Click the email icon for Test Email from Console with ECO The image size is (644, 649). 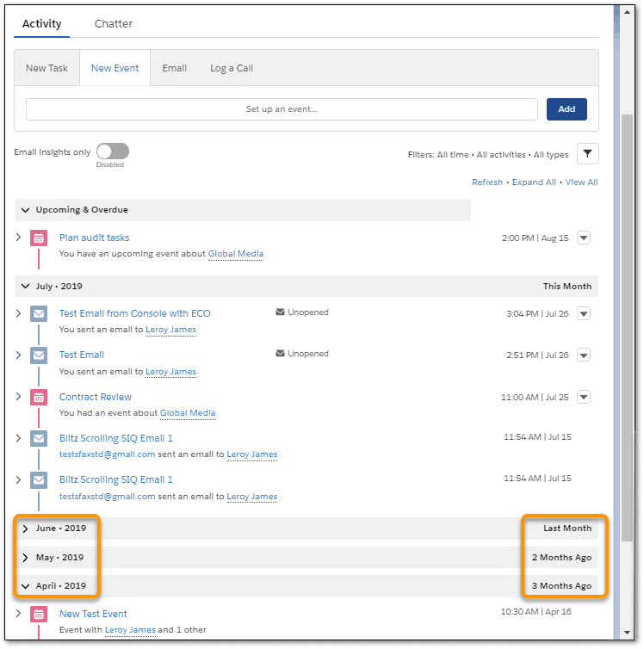[x=39, y=314]
